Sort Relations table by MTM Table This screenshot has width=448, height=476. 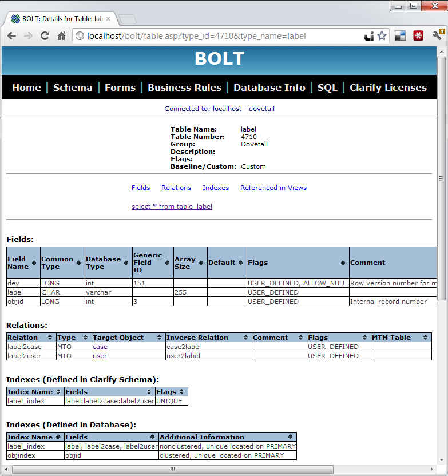tap(425, 338)
